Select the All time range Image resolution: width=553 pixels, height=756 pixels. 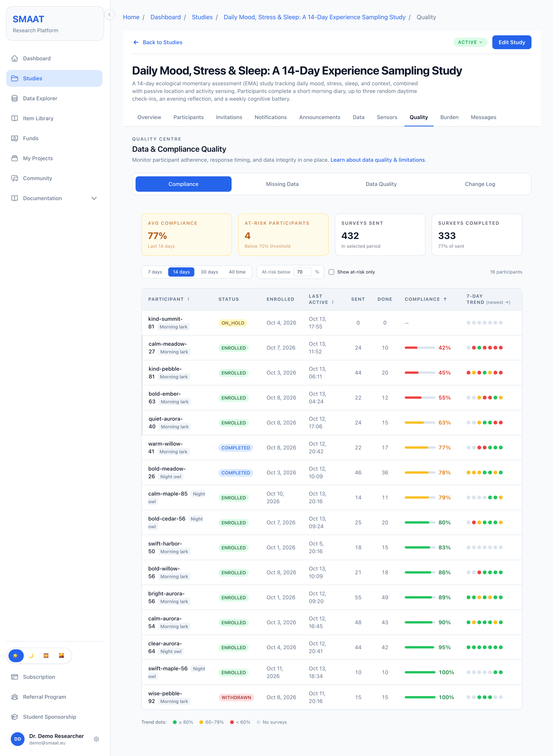click(x=237, y=272)
